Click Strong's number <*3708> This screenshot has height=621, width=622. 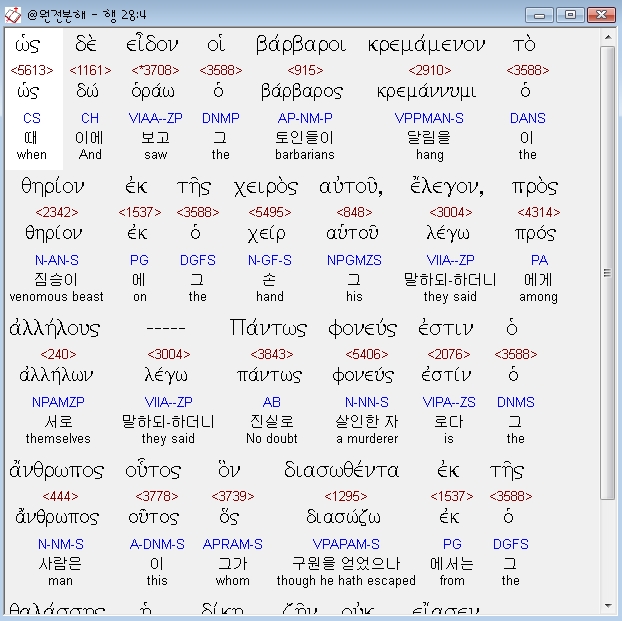click(x=155, y=71)
